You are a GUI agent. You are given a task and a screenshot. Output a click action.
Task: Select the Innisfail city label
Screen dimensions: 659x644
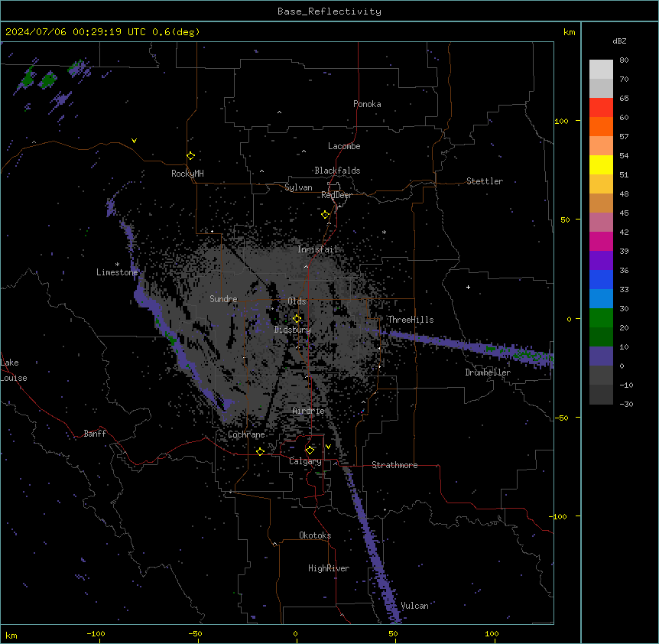click(x=318, y=249)
